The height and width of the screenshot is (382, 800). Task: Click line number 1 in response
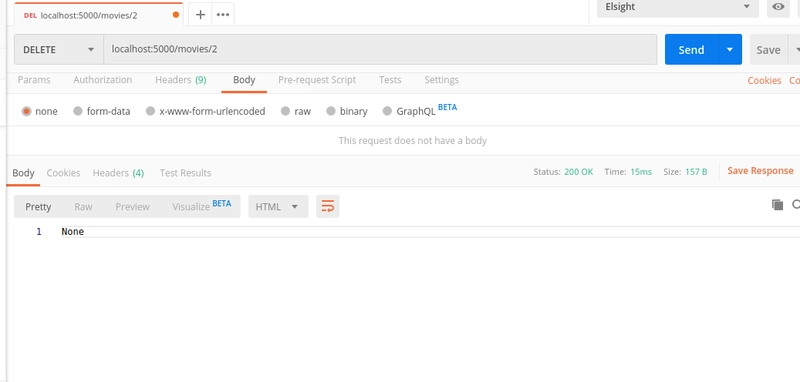pos(39,232)
